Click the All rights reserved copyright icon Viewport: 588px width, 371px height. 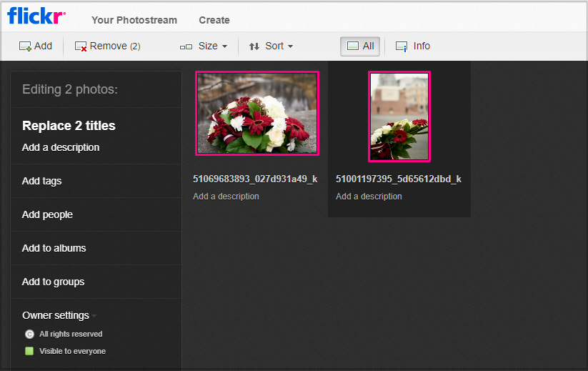(x=29, y=334)
